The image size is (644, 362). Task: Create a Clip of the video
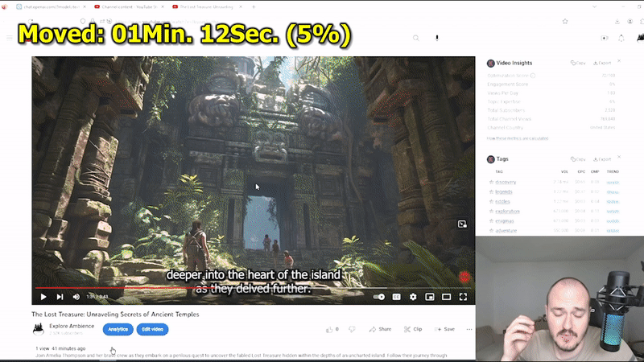pos(413,329)
